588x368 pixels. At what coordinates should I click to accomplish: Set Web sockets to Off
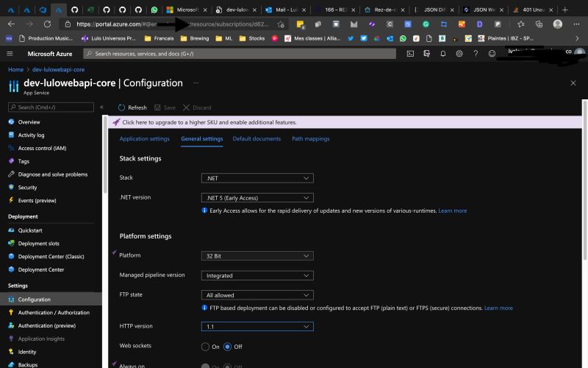[227, 347]
